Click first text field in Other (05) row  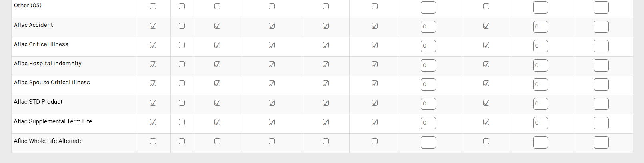click(428, 8)
